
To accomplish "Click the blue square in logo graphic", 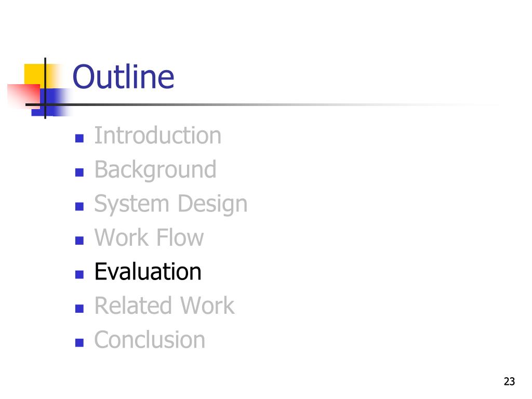I will [51, 102].
